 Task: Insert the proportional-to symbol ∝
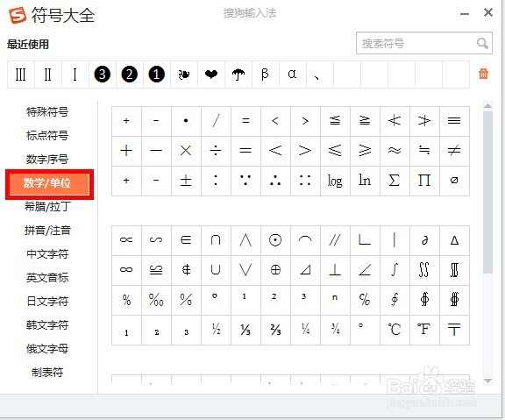pyautogui.click(x=126, y=240)
